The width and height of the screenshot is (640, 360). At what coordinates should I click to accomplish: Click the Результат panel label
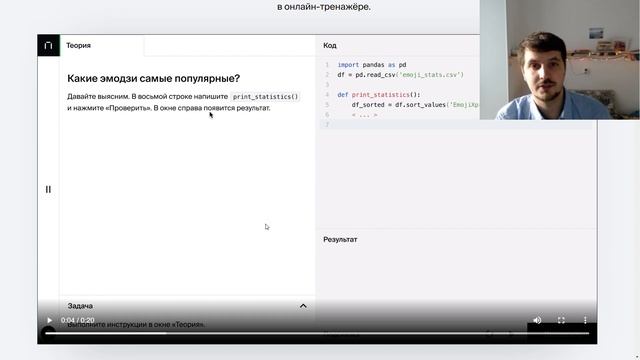(340, 240)
